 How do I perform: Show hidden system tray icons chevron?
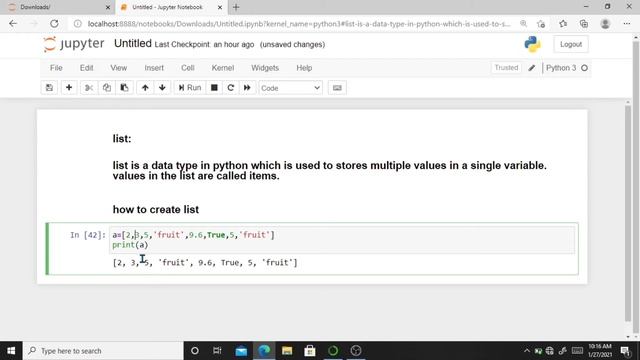[527, 351]
